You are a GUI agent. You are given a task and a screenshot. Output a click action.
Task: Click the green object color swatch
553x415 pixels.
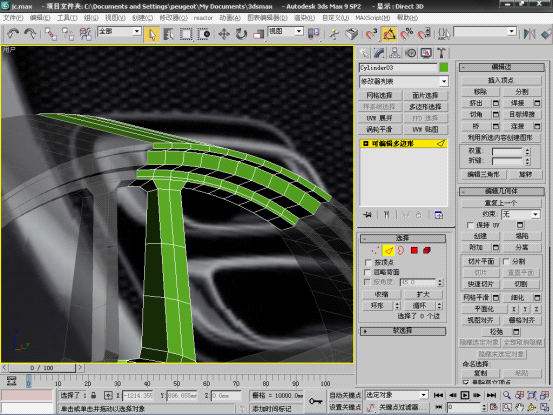coord(444,67)
